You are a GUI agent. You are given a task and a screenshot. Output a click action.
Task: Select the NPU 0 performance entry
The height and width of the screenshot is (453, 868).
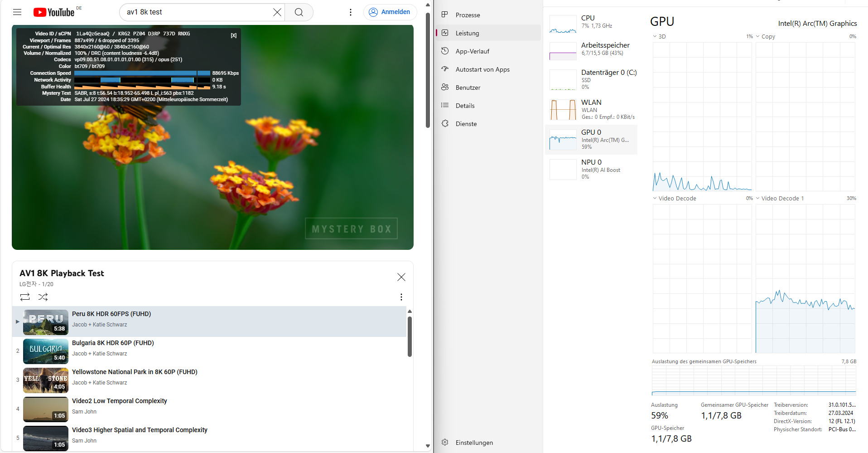pyautogui.click(x=591, y=169)
